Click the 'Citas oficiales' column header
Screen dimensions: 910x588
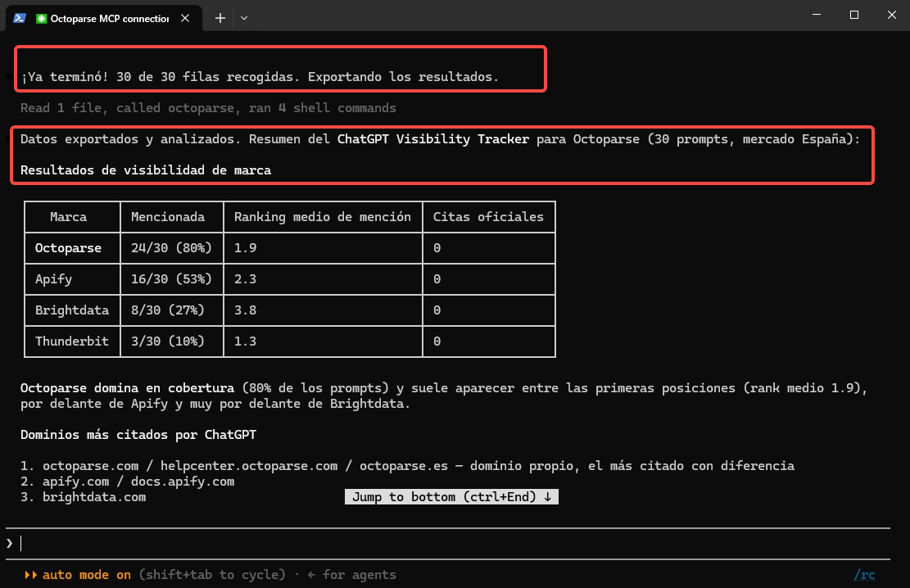click(x=489, y=217)
